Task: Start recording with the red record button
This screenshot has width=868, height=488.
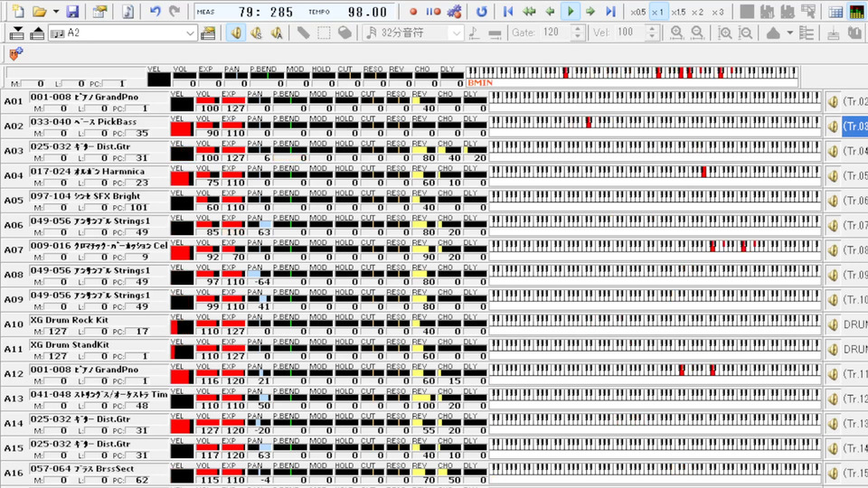Action: 413,12
